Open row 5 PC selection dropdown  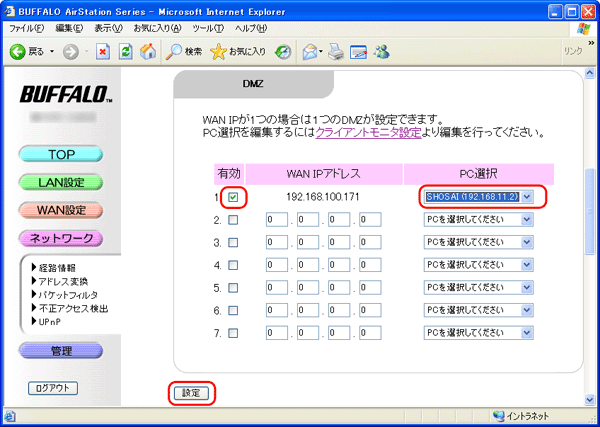[478, 288]
